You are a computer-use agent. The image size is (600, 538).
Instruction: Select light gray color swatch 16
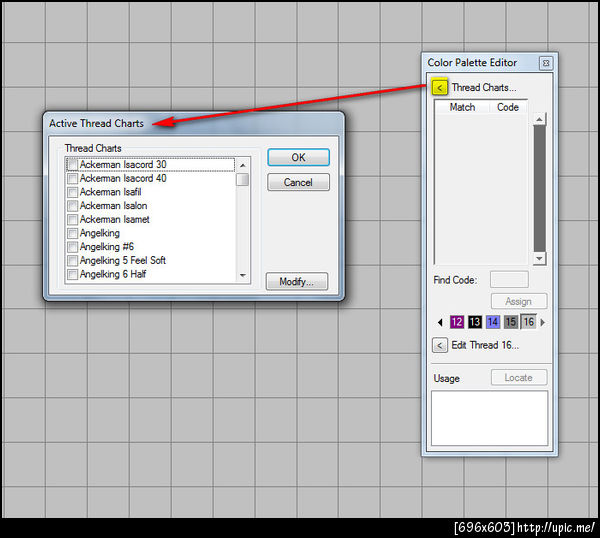[x=528, y=322]
